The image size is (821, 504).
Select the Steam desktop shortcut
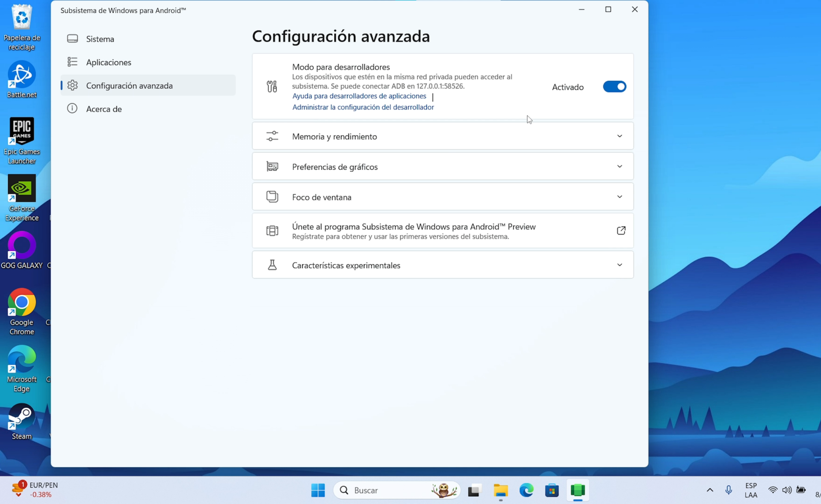(x=22, y=421)
